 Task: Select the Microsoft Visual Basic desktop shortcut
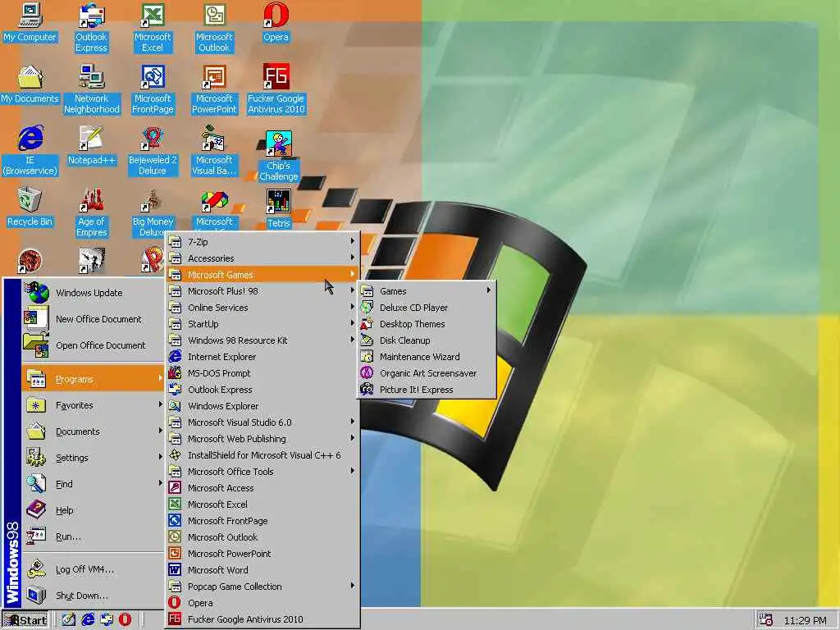click(214, 151)
